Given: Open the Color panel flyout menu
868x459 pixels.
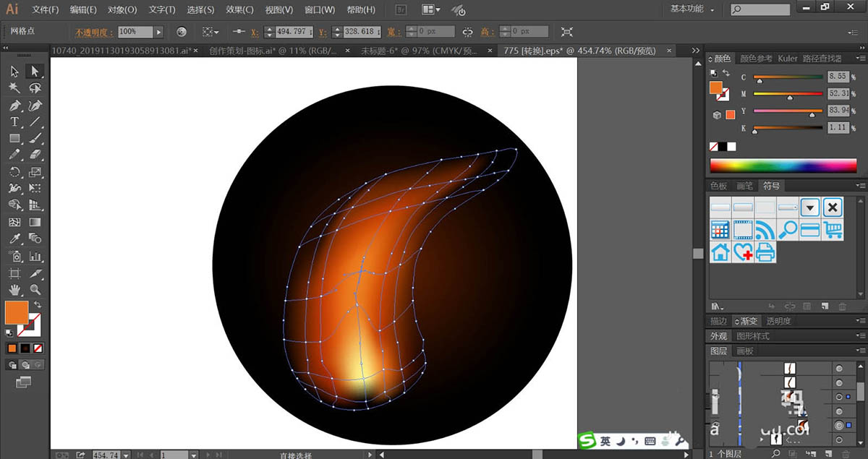Looking at the screenshot, I should point(859,59).
